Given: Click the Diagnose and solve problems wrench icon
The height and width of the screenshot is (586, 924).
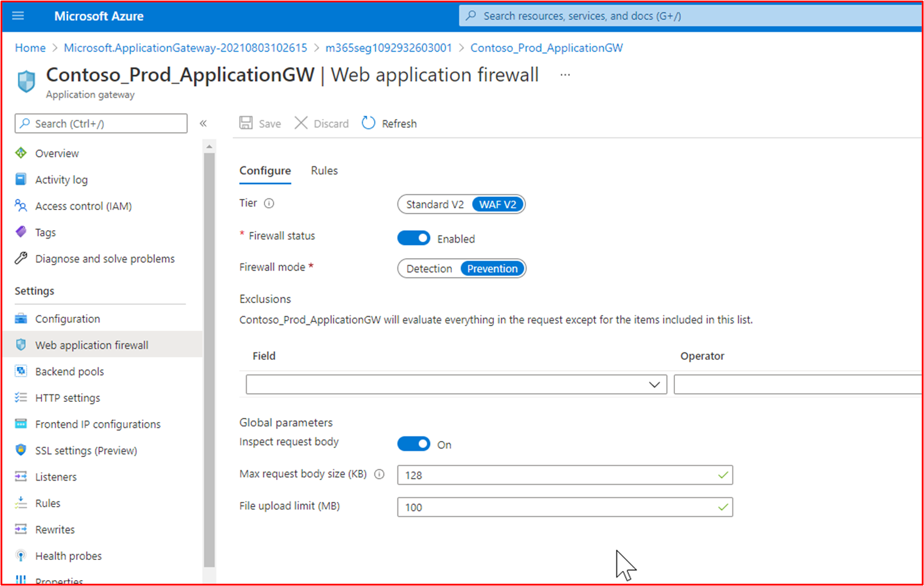Looking at the screenshot, I should [21, 259].
